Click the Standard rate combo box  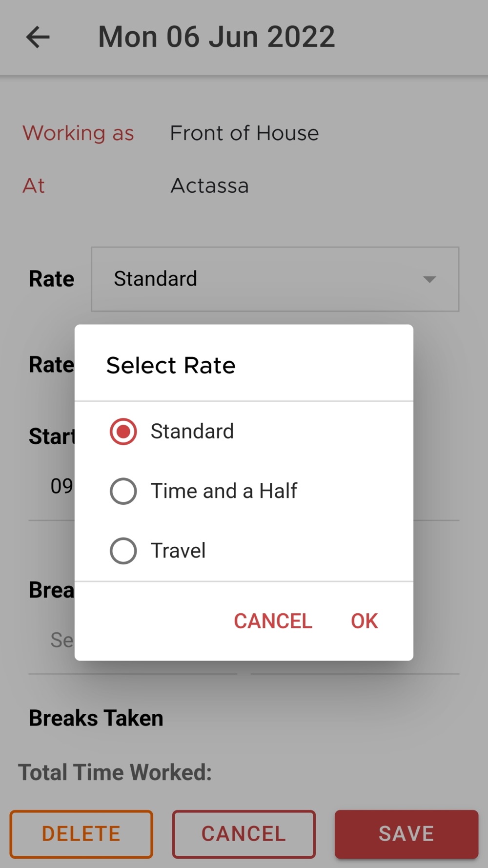pyautogui.click(x=275, y=279)
